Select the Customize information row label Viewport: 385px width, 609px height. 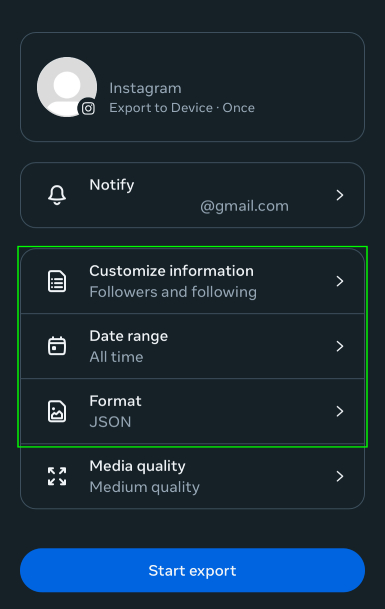tap(171, 271)
